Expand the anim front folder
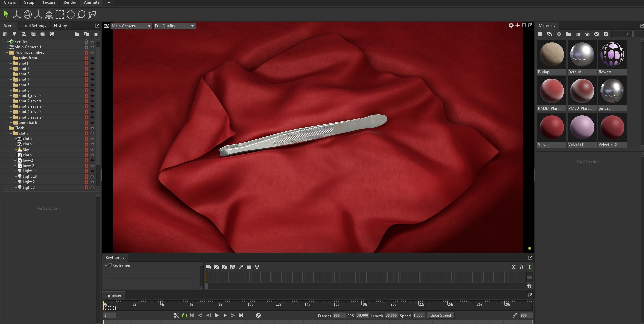The width and height of the screenshot is (644, 324). (11, 58)
